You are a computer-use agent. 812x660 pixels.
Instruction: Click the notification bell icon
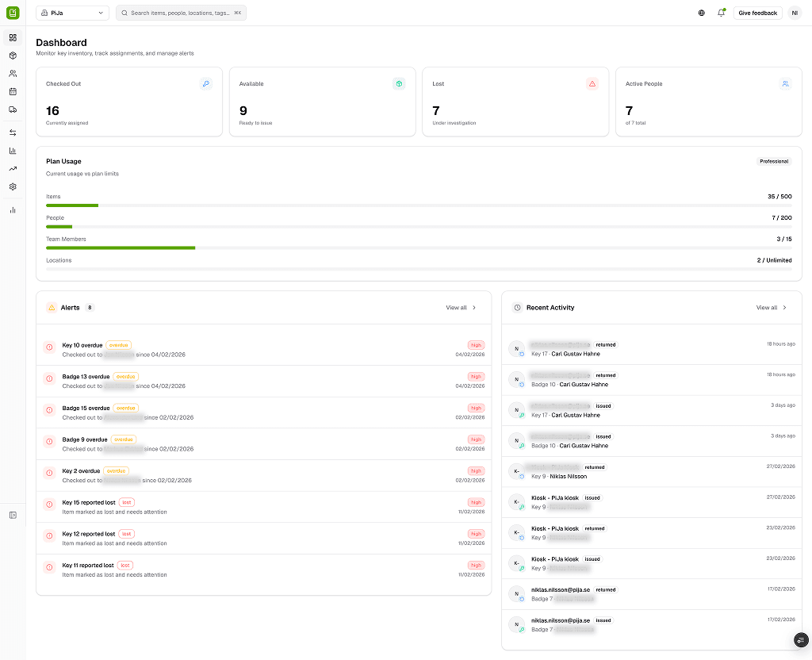click(721, 13)
